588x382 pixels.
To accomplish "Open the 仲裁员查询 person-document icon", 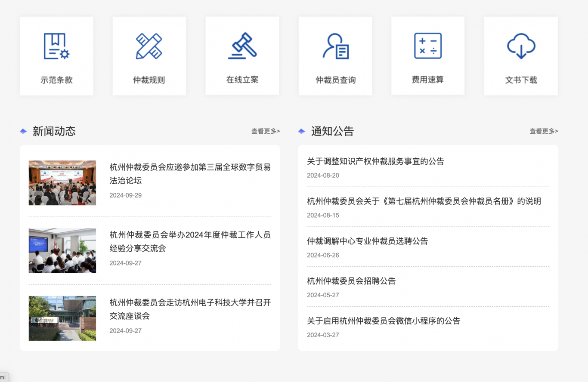I will [x=335, y=46].
